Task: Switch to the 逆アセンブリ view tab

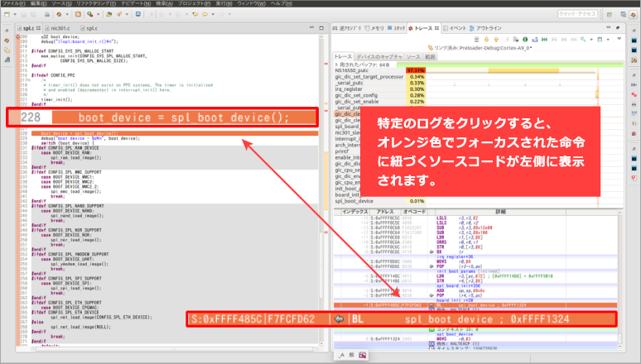Action: [347, 28]
